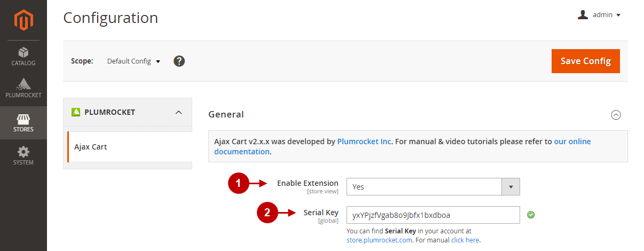
Task: Collapse the Plumrocket config tab group
Action: 179,112
